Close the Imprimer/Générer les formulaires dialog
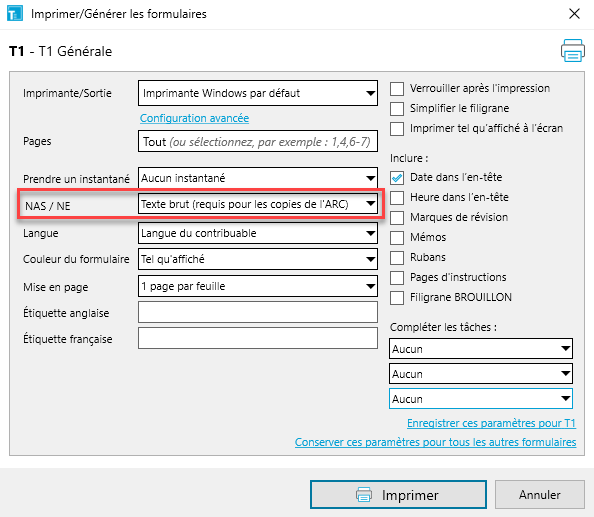Viewport: 594px width, 517px height. coord(574,14)
